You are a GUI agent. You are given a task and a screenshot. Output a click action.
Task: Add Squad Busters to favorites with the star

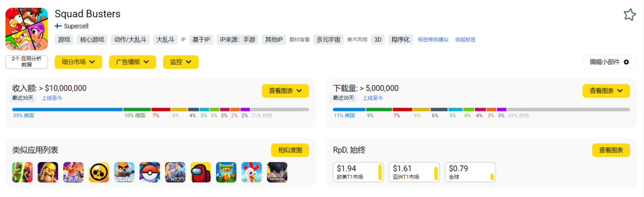pyautogui.click(x=629, y=15)
